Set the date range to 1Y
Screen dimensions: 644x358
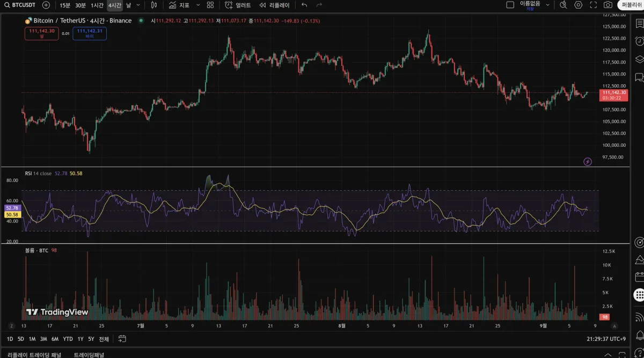80,339
